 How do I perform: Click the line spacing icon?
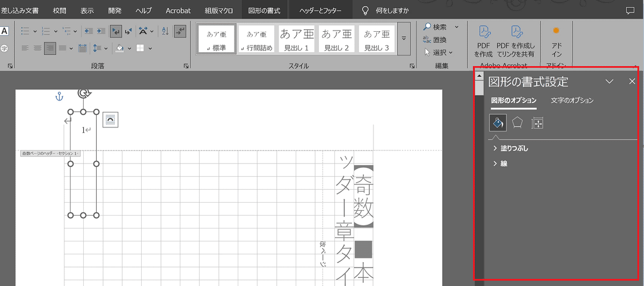97,48
